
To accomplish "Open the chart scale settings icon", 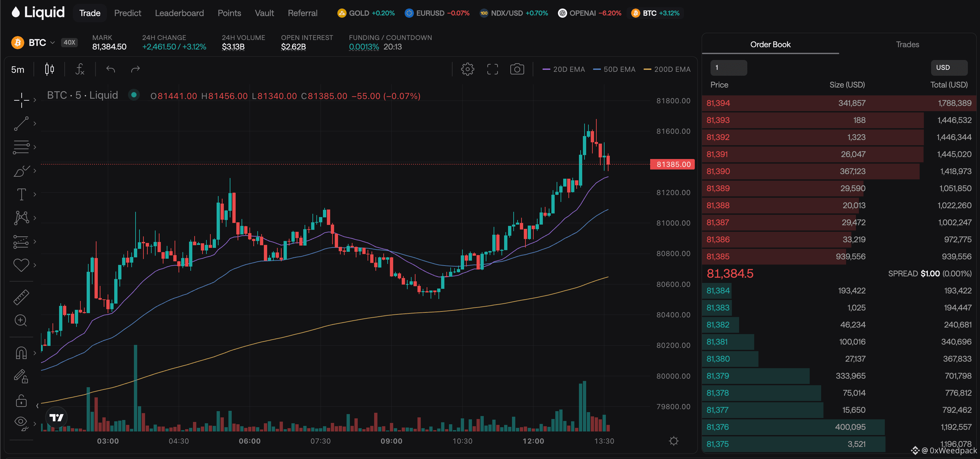I will coord(674,441).
